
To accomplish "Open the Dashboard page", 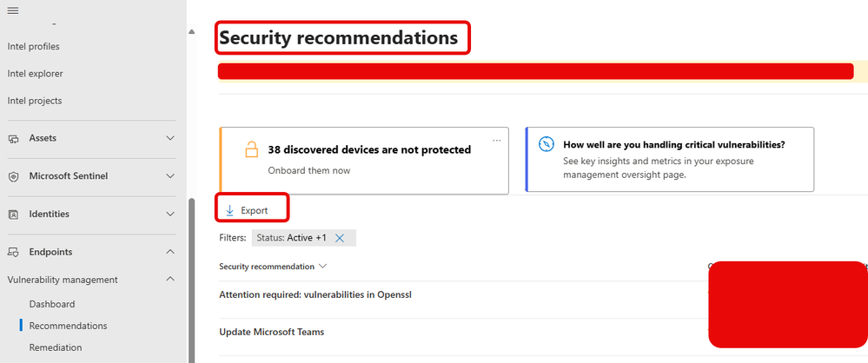I will (x=52, y=304).
